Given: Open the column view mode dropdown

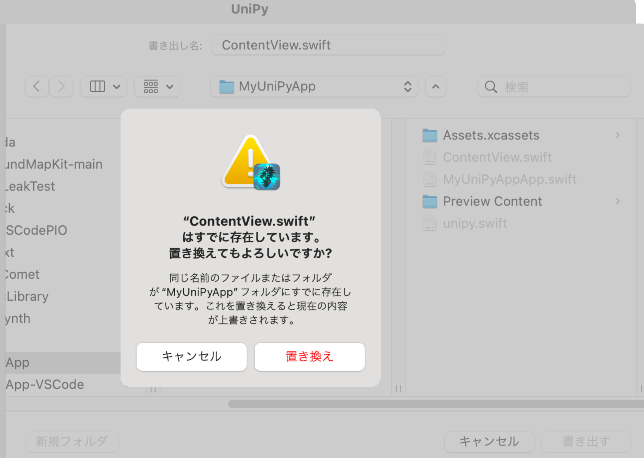Looking at the screenshot, I should (103, 87).
